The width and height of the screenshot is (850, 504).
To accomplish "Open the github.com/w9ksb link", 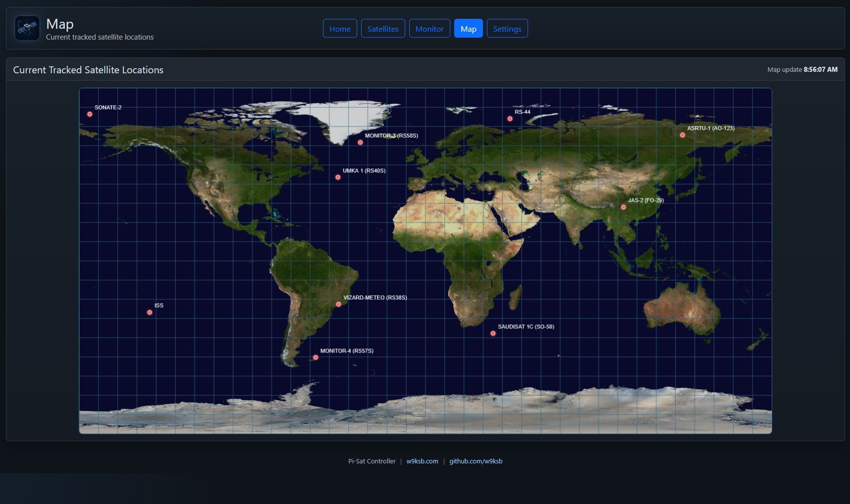I will tap(476, 461).
